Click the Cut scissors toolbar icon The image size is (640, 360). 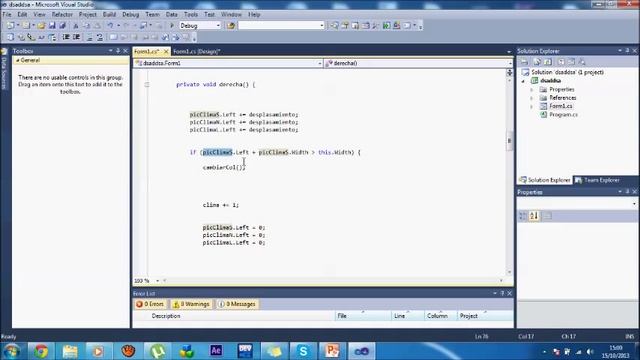(x=76, y=26)
